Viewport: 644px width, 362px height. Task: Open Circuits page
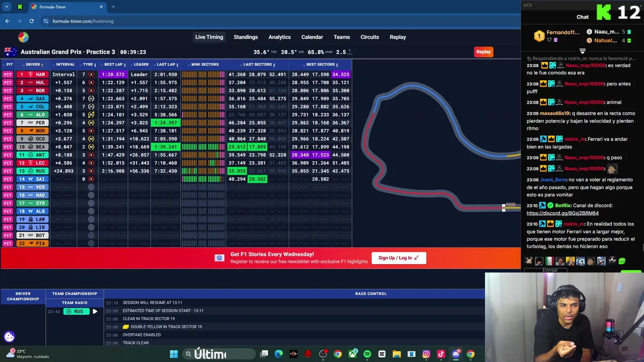pyautogui.click(x=370, y=37)
